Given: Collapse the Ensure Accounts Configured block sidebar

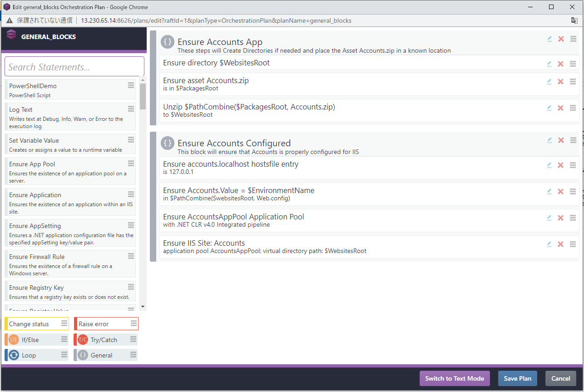Looking at the screenshot, I should 153,197.
